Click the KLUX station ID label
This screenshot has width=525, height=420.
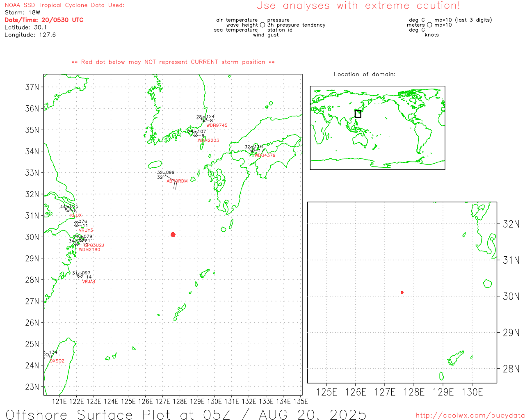pos(76,215)
